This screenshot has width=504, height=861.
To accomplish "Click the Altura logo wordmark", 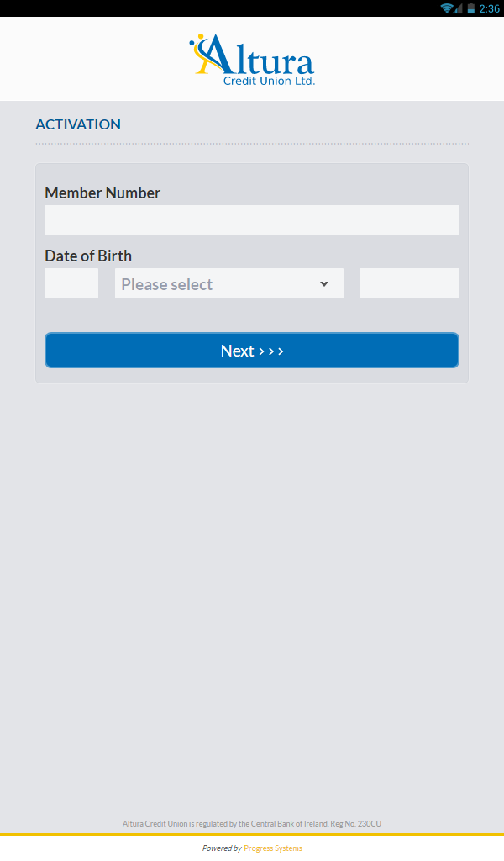I will pos(260,59).
